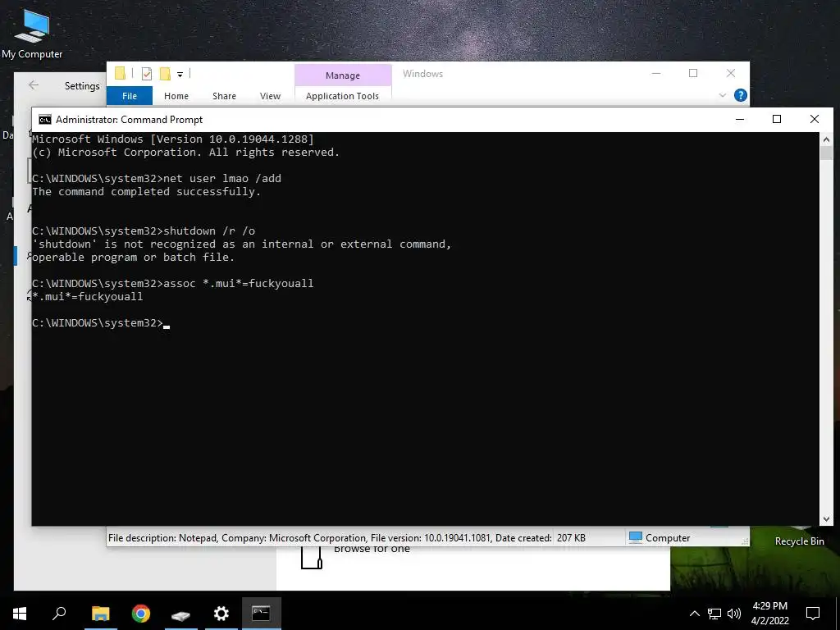Expand the Explorer ribbon chevron
The image size is (840, 630).
722,95
